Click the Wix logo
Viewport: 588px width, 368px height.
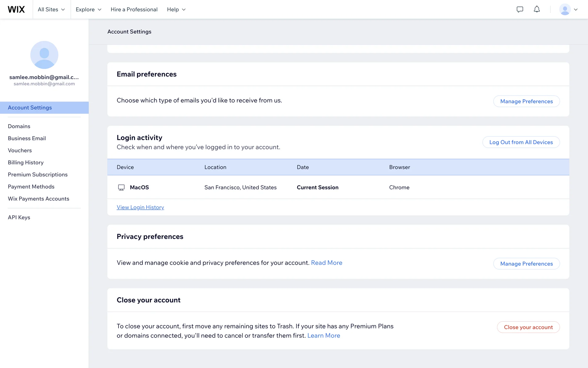pos(16,10)
